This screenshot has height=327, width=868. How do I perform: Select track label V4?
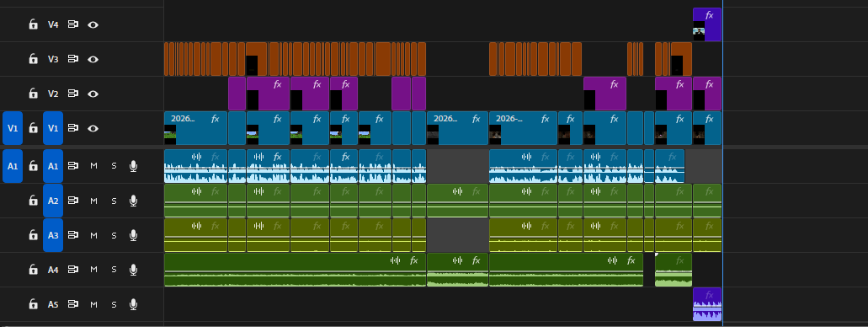53,24
